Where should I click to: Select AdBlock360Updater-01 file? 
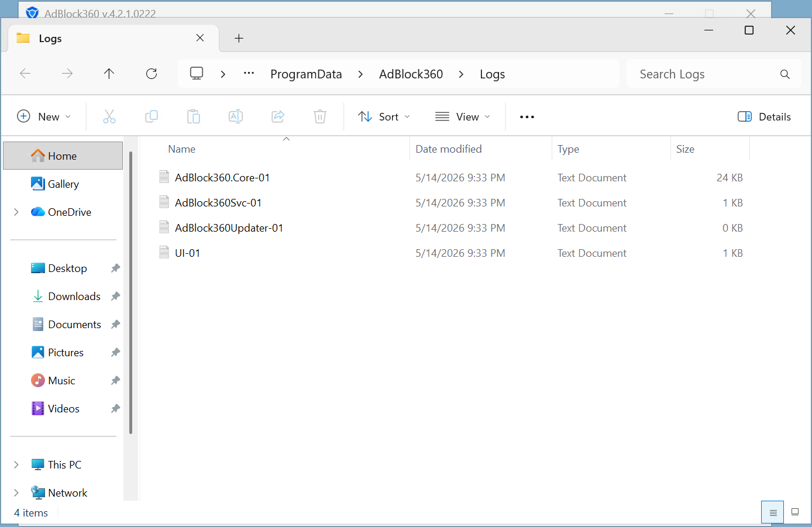(x=229, y=228)
